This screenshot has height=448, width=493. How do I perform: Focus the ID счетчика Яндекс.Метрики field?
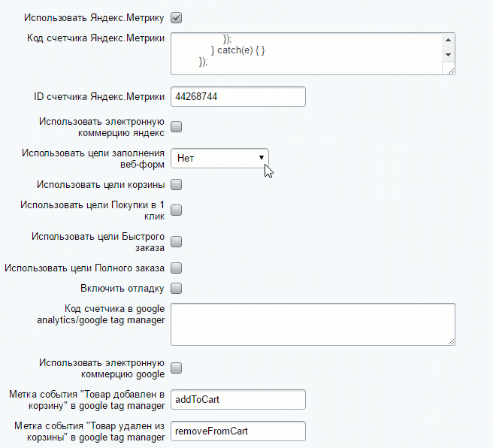tap(238, 97)
